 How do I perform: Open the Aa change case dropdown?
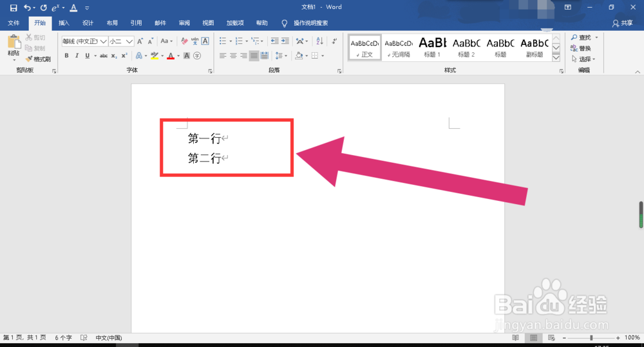tap(166, 41)
